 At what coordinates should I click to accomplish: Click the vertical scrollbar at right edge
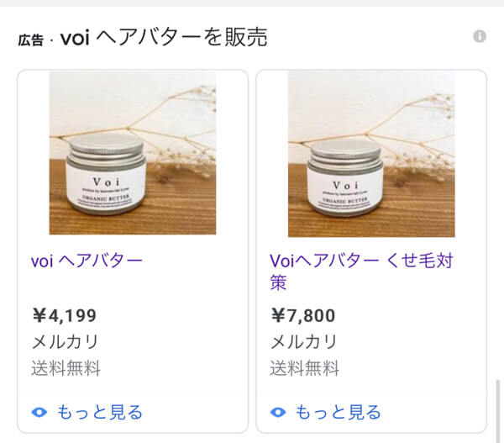(x=498, y=411)
